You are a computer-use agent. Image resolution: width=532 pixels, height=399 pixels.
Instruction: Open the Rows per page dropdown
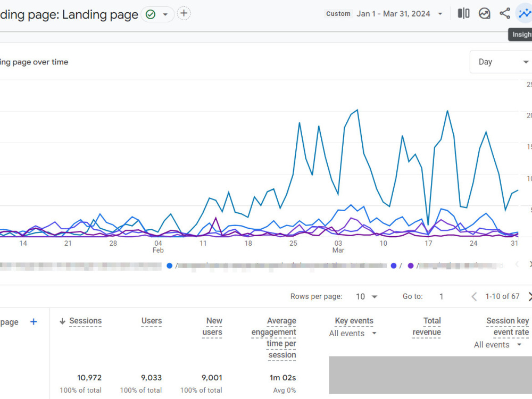tap(367, 296)
